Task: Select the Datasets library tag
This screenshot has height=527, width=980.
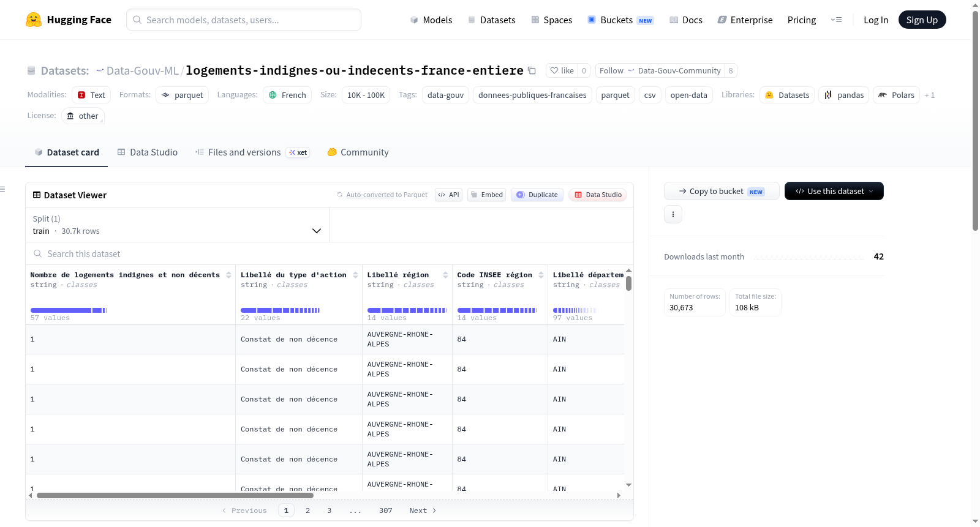Action: click(787, 95)
